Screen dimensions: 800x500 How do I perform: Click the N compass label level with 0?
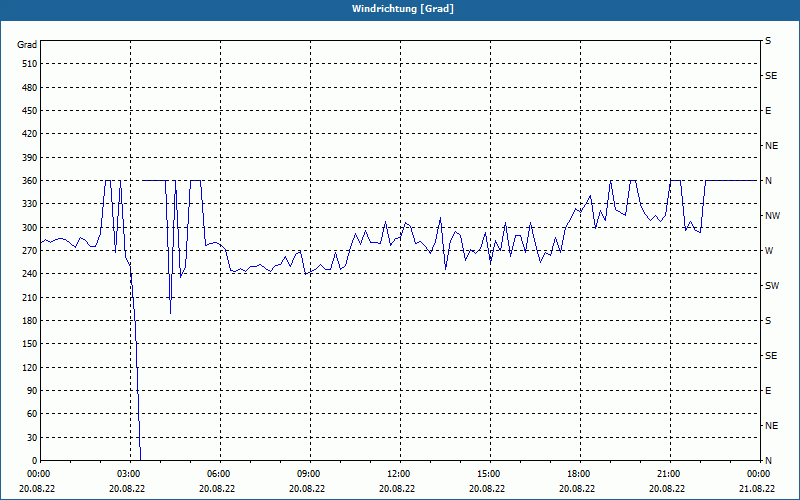pyautogui.click(x=768, y=461)
